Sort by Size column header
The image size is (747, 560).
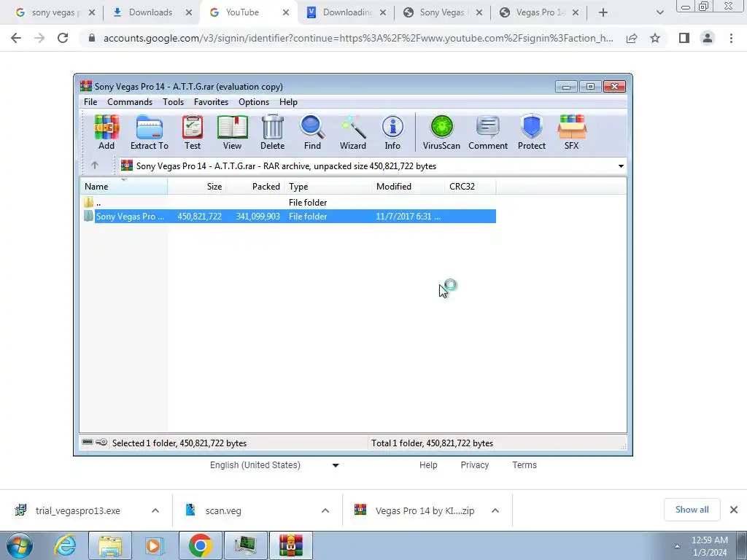click(x=197, y=186)
